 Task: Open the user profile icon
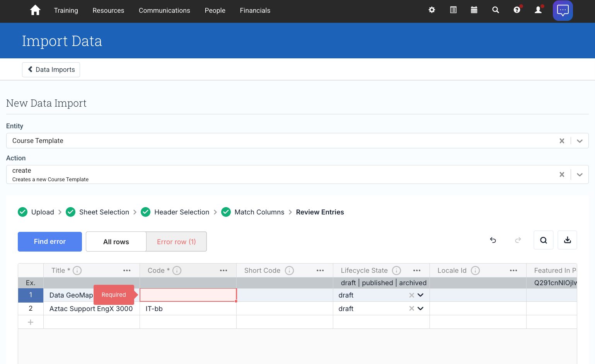tap(538, 10)
